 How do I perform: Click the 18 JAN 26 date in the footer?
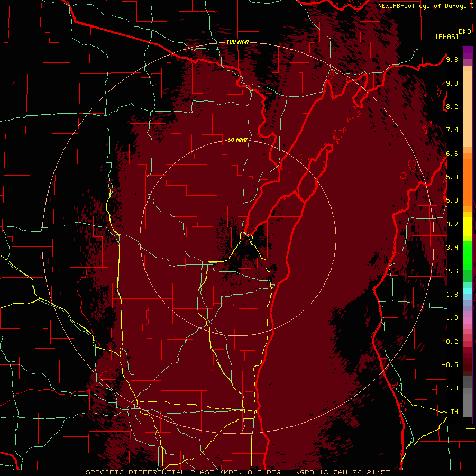[343, 472]
